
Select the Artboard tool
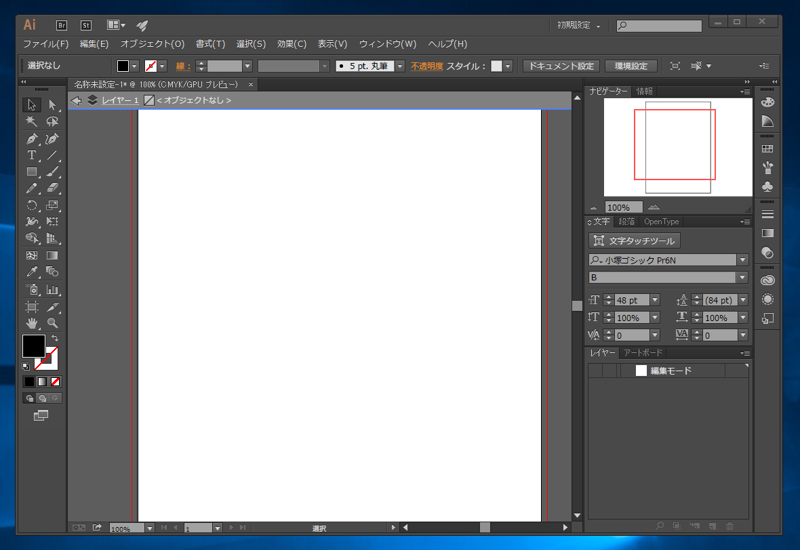click(32, 307)
